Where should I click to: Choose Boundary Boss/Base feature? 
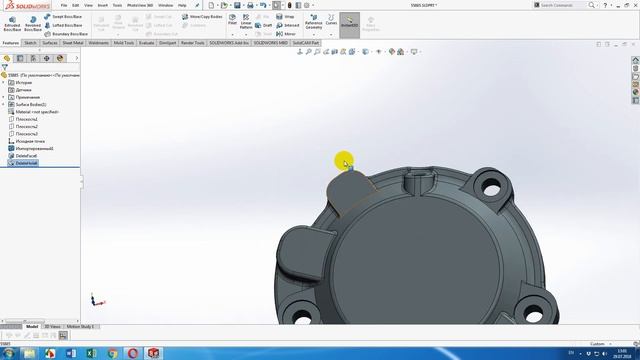66,34
